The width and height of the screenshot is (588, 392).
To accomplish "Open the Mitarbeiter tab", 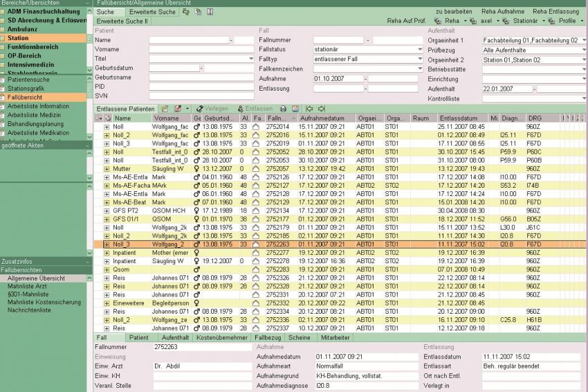I will point(336,337).
